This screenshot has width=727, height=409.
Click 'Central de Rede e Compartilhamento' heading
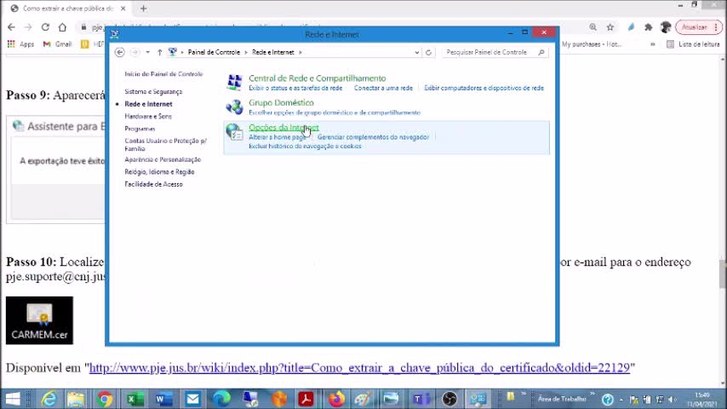(317, 78)
